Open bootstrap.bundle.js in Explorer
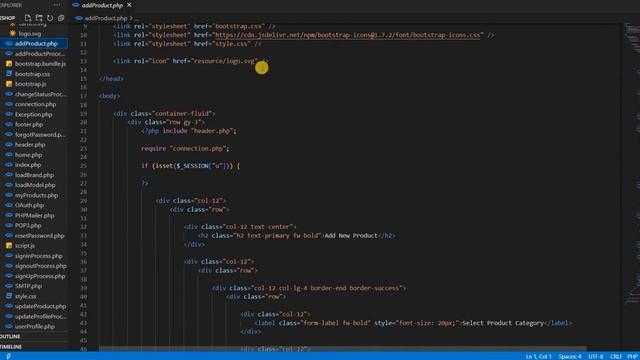Image resolution: width=640 pixels, height=360 pixels. [x=40, y=64]
